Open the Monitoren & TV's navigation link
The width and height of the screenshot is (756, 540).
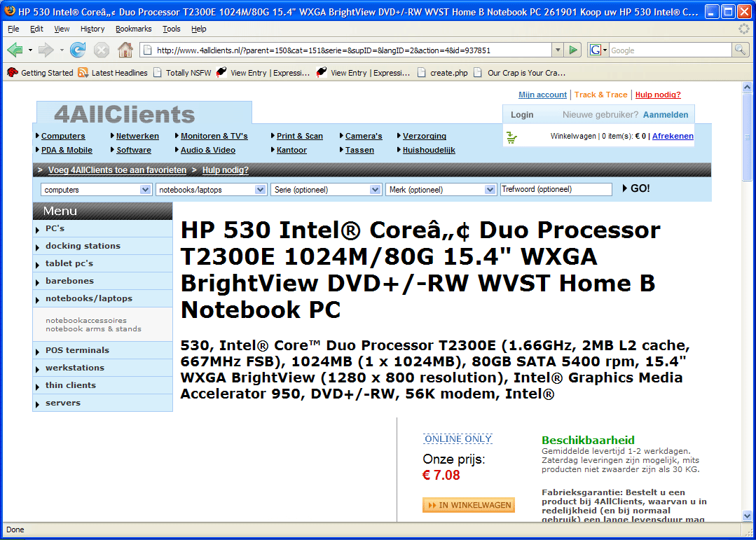214,136
